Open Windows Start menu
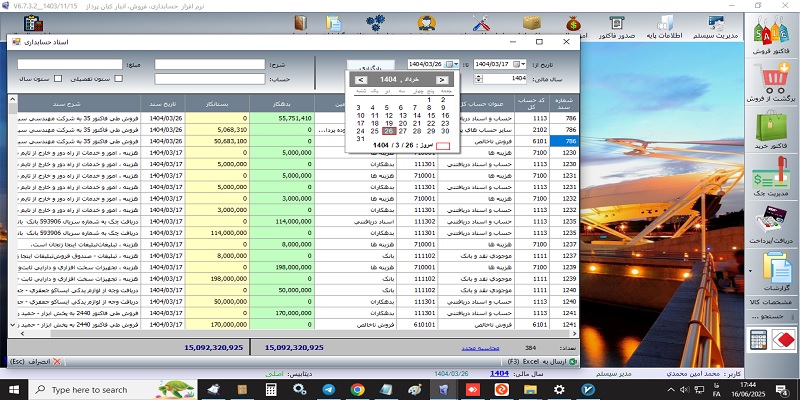The image size is (800, 400). [x=14, y=390]
